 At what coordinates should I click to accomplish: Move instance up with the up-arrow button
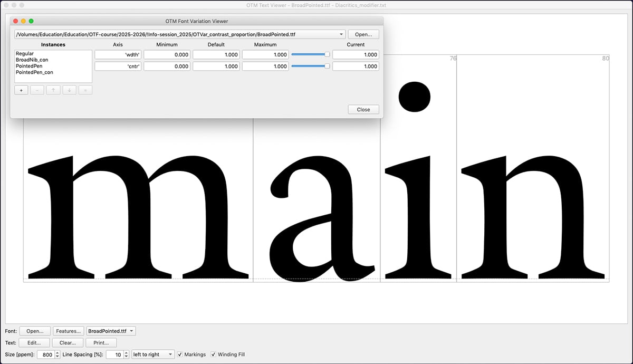(x=53, y=90)
